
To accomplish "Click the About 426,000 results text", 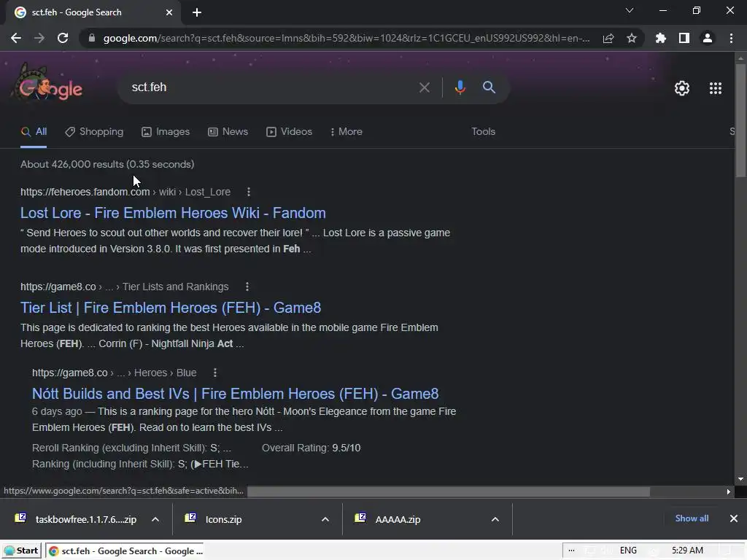I will pos(107,164).
